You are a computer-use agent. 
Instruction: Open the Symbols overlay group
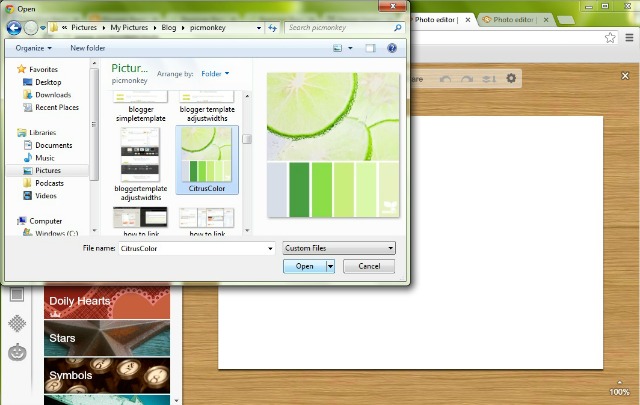coord(107,375)
